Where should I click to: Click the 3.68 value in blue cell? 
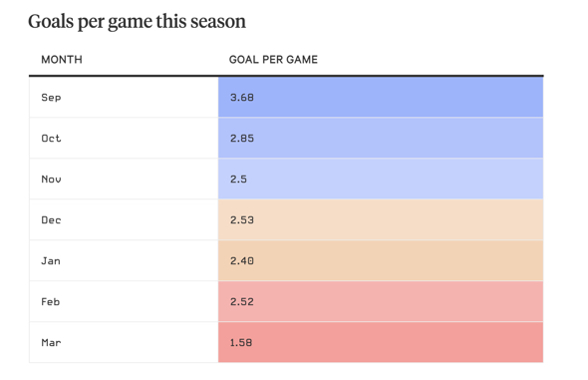coord(242,98)
